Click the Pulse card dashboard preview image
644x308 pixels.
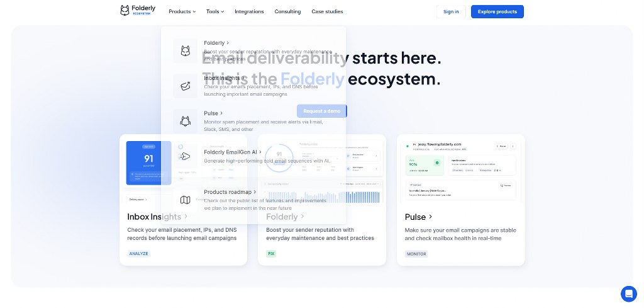[x=460, y=171]
